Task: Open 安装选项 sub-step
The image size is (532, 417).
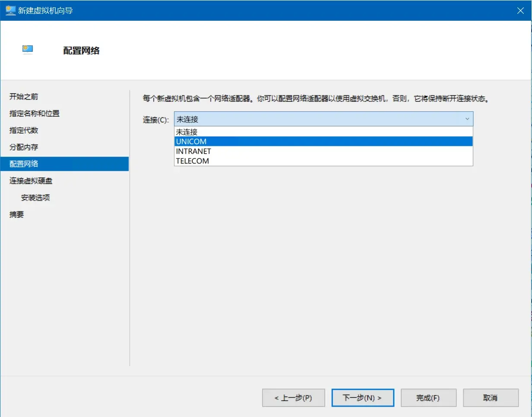Action: point(35,198)
